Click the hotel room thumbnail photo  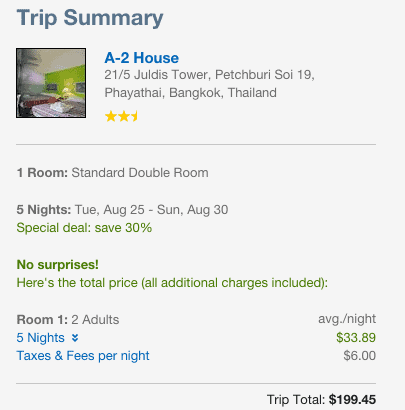click(51, 83)
